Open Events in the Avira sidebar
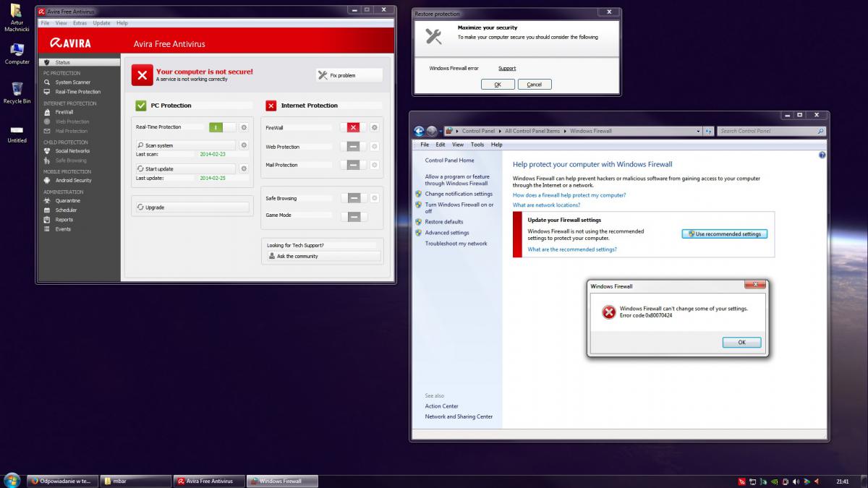Viewport: 868px width, 488px height. pos(63,229)
